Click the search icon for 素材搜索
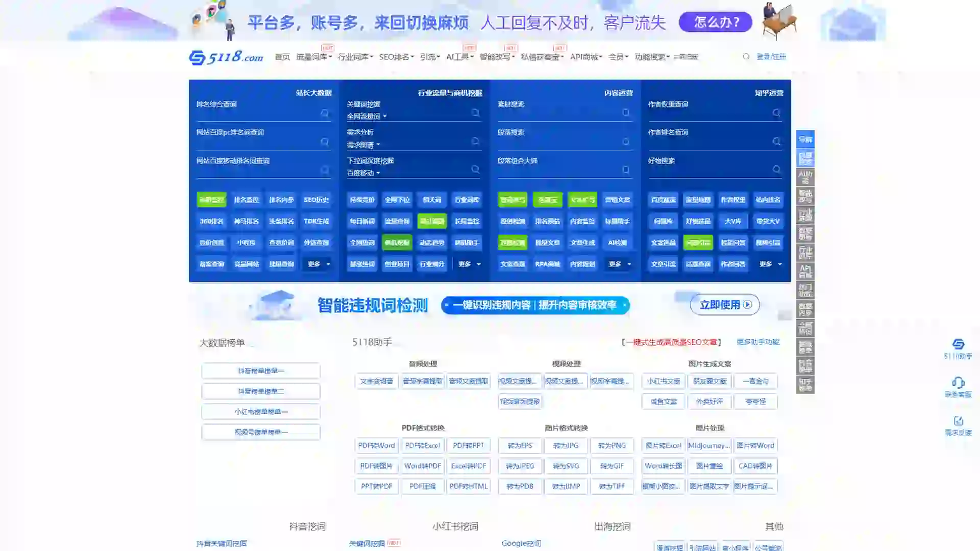980x551 pixels. coord(626,113)
